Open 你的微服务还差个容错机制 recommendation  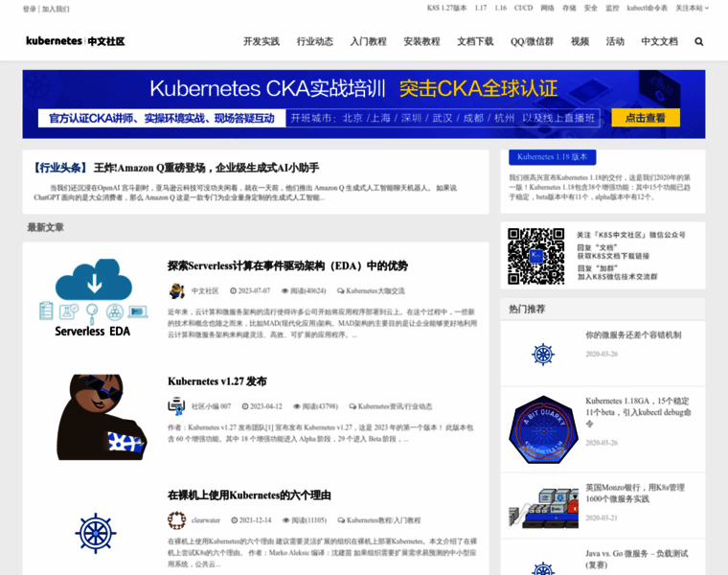633,334
